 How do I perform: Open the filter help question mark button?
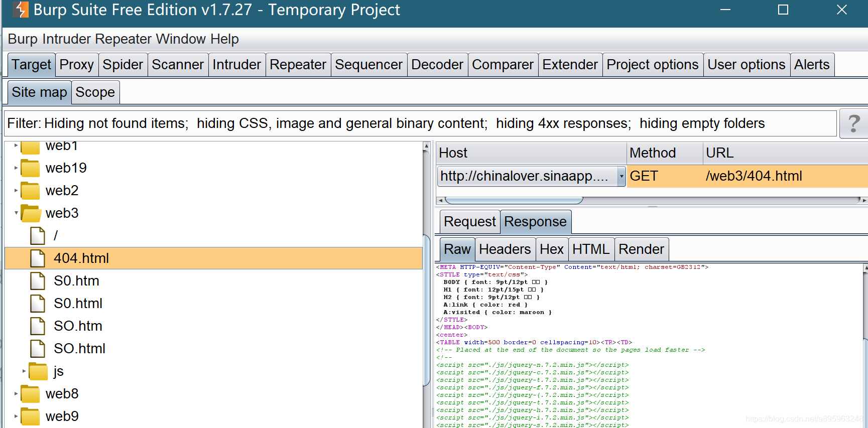pos(853,123)
